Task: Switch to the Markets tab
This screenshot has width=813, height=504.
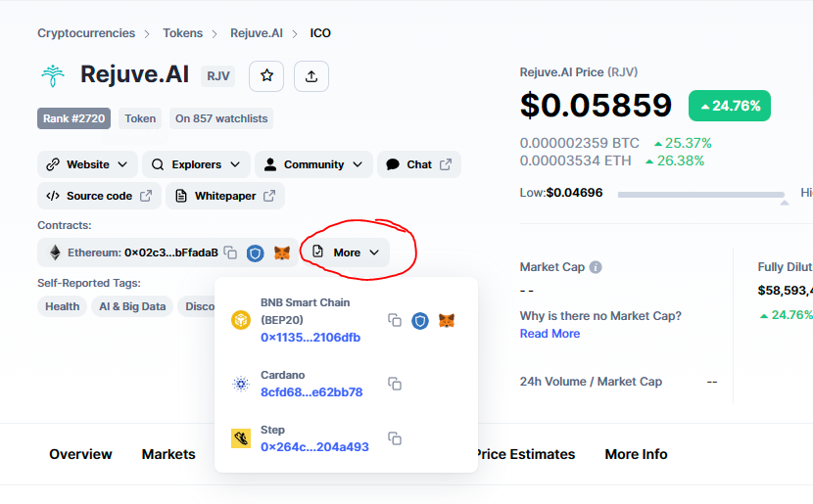Action: (x=168, y=454)
